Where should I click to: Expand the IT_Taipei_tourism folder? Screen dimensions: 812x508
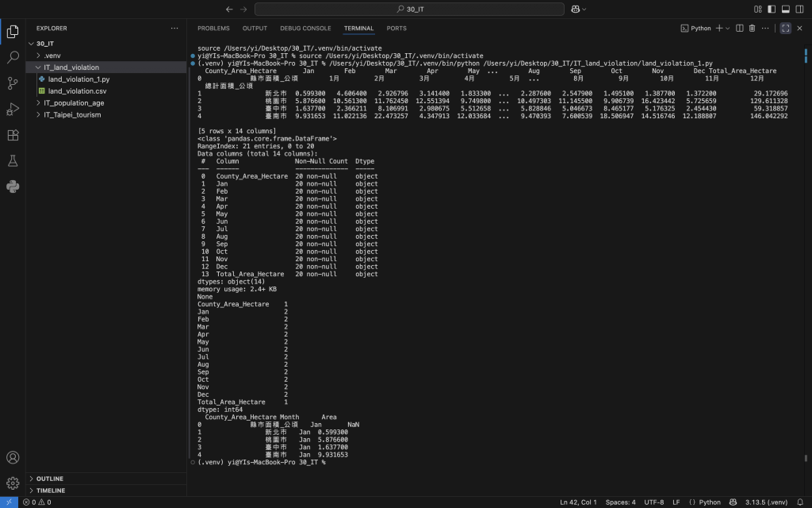click(106, 115)
